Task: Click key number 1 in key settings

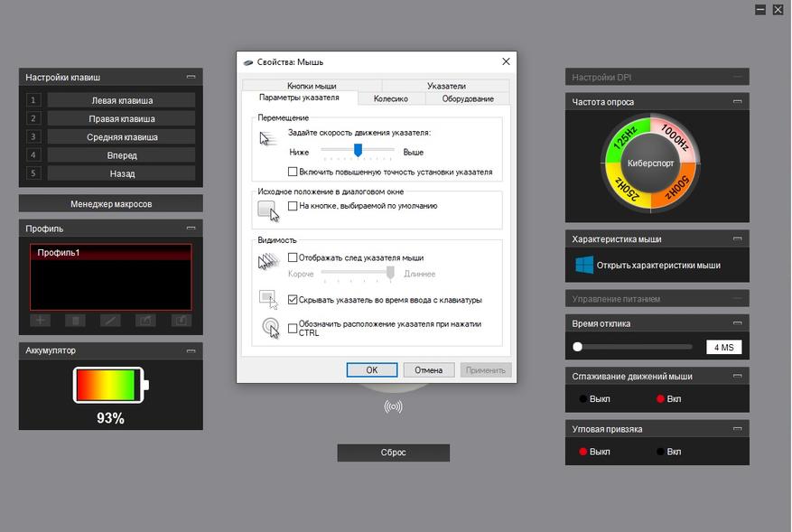Action: tap(33, 100)
